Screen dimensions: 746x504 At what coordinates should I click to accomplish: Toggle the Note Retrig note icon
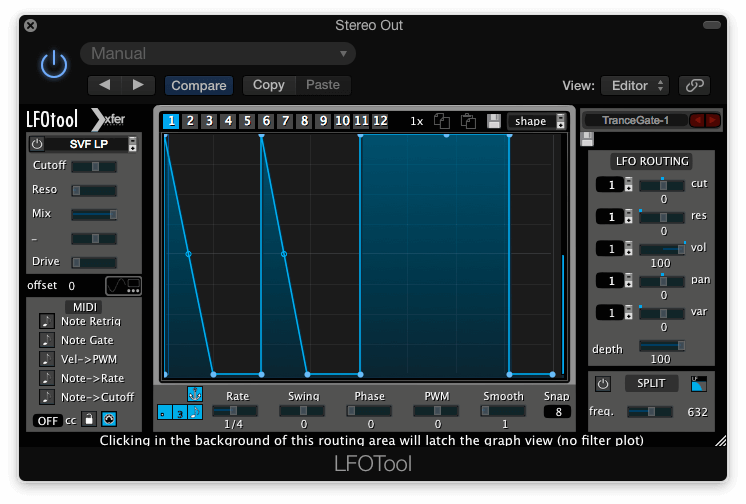tap(47, 321)
